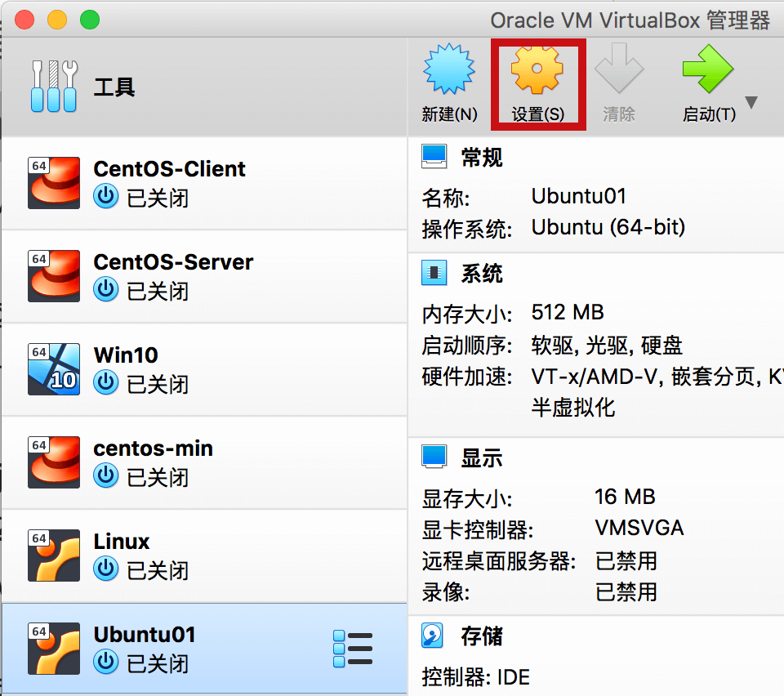Click the centos-min red hat OS icon

54,462
